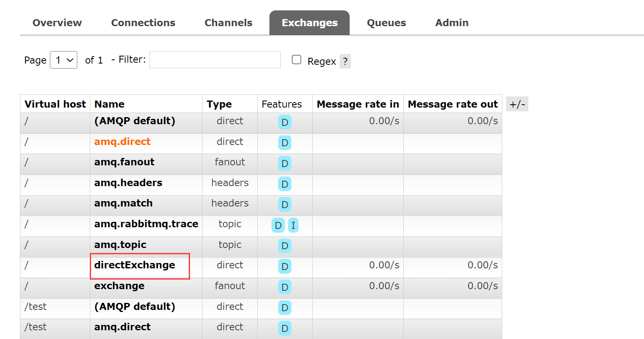Open the amq.topic exchange
The height and width of the screenshot is (339, 644).
coord(120,245)
